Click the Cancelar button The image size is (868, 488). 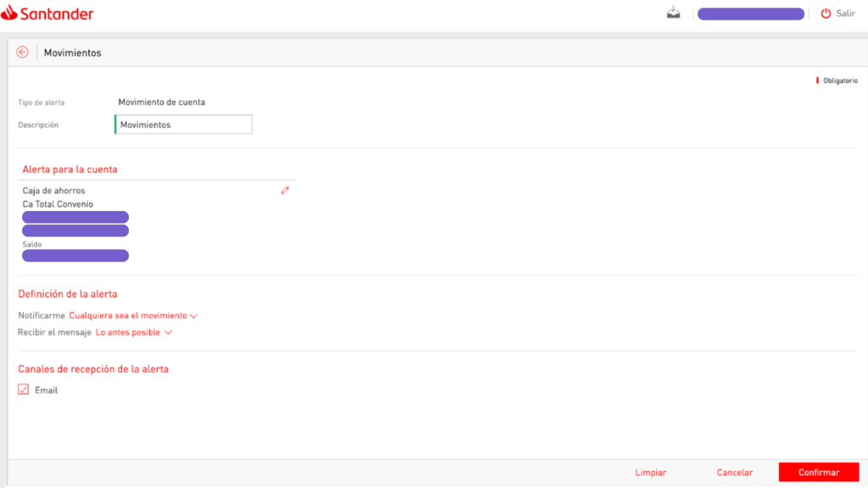tap(735, 473)
